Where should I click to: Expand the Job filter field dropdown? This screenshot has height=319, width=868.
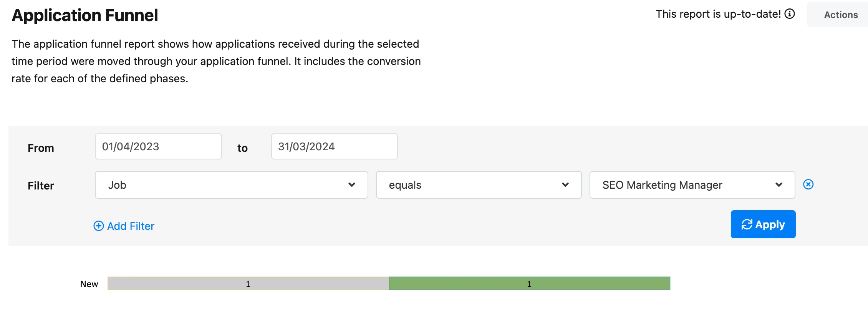(x=232, y=185)
